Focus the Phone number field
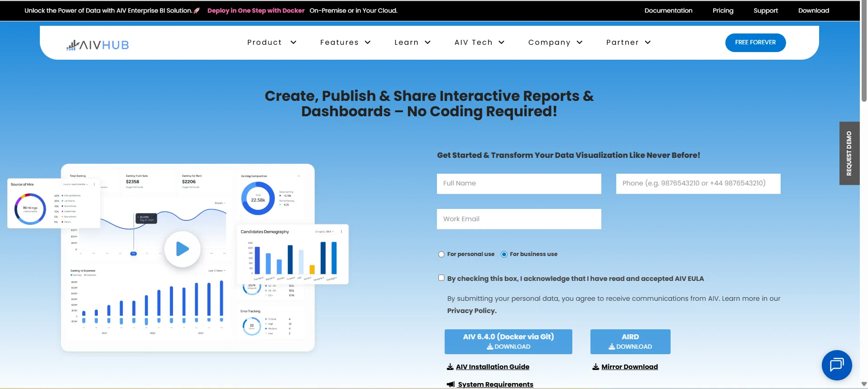868x389 pixels. click(x=698, y=184)
